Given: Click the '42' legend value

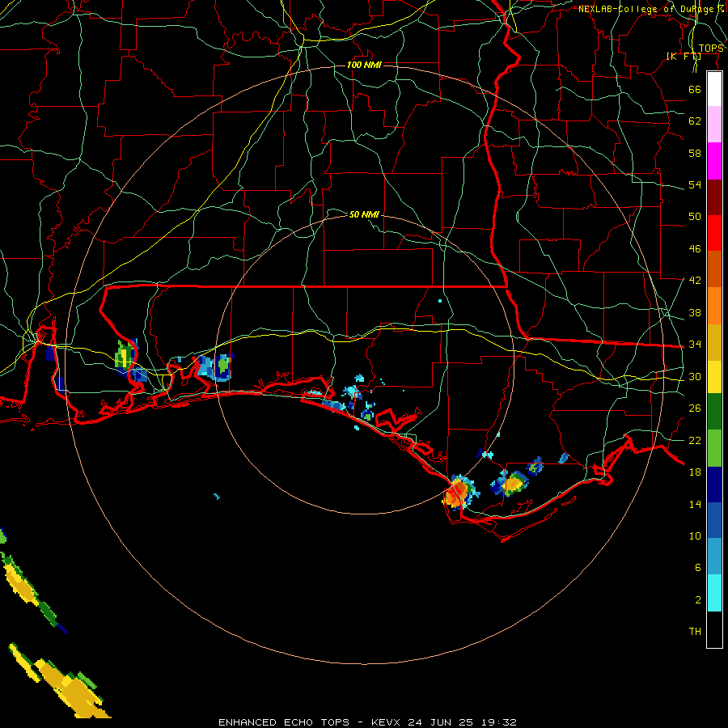Looking at the screenshot, I should (695, 281).
